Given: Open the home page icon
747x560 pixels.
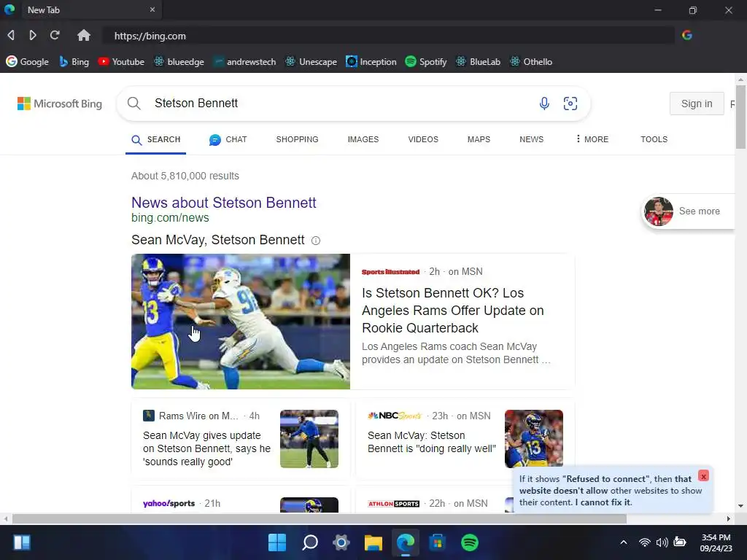Looking at the screenshot, I should 84,35.
